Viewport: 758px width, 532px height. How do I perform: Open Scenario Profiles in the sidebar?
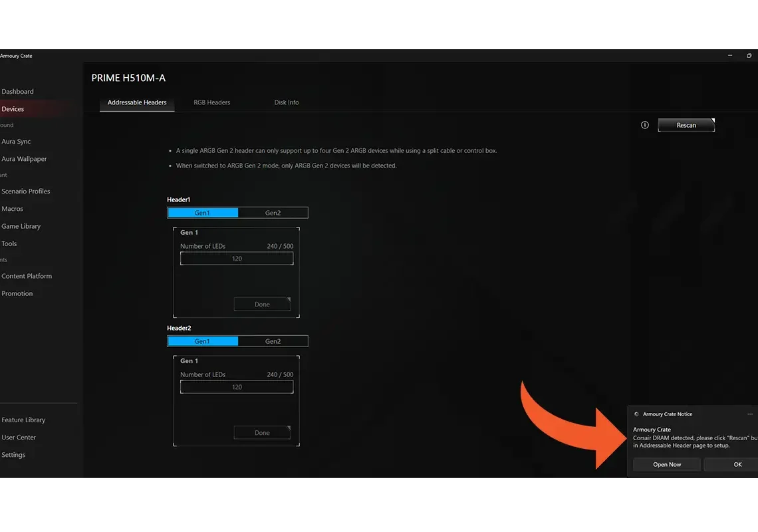pyautogui.click(x=26, y=191)
